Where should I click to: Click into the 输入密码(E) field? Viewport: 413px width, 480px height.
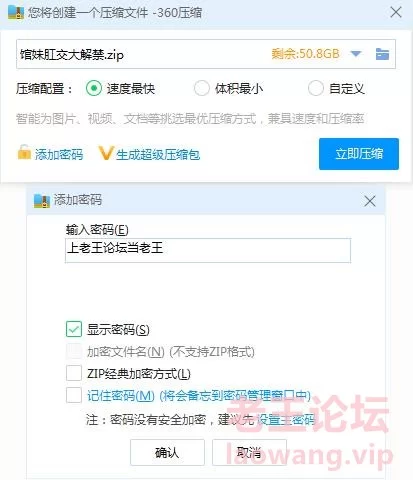208,250
